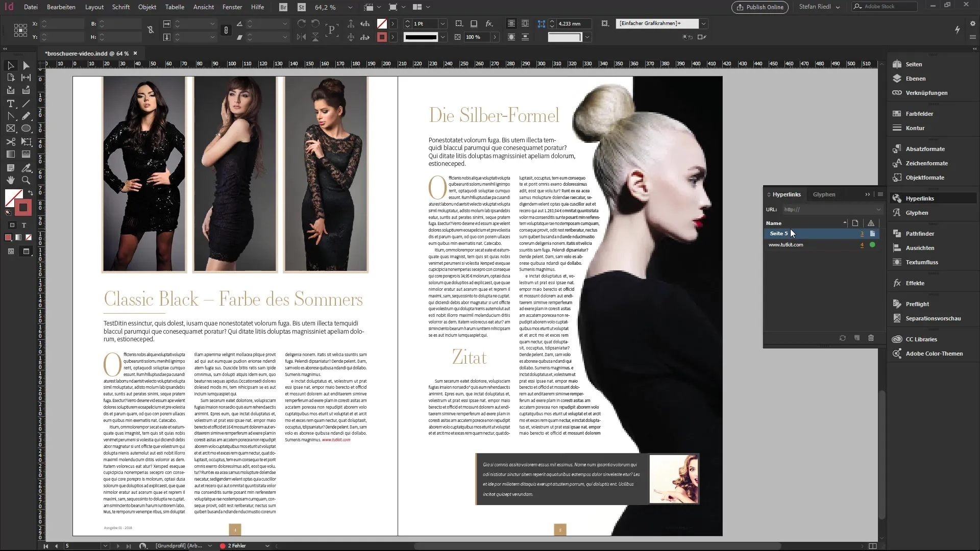The width and height of the screenshot is (980, 551).
Task: Open the Grundprofil preflight profile dropdown
Action: [210, 546]
